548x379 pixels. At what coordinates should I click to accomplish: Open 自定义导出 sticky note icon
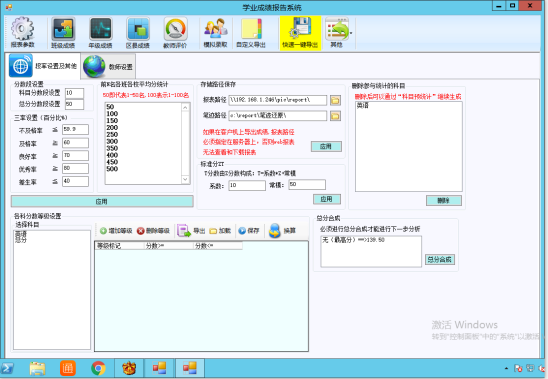pyautogui.click(x=251, y=32)
